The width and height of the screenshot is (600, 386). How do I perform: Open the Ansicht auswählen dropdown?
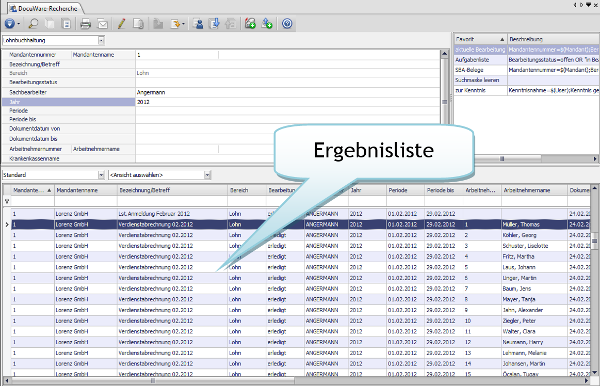click(207, 175)
